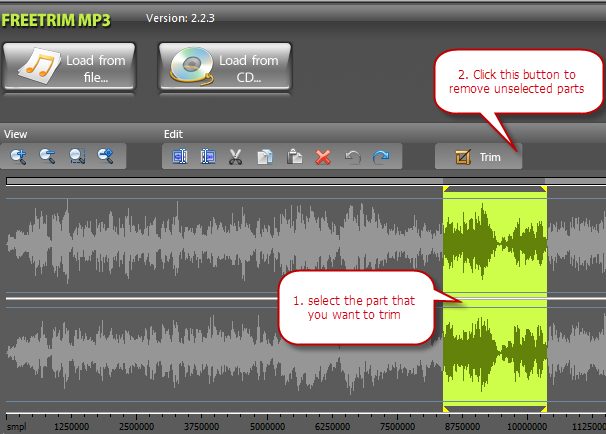606x434 pixels.
Task: Click inside the green selection, lower channel
Action: tap(495, 353)
